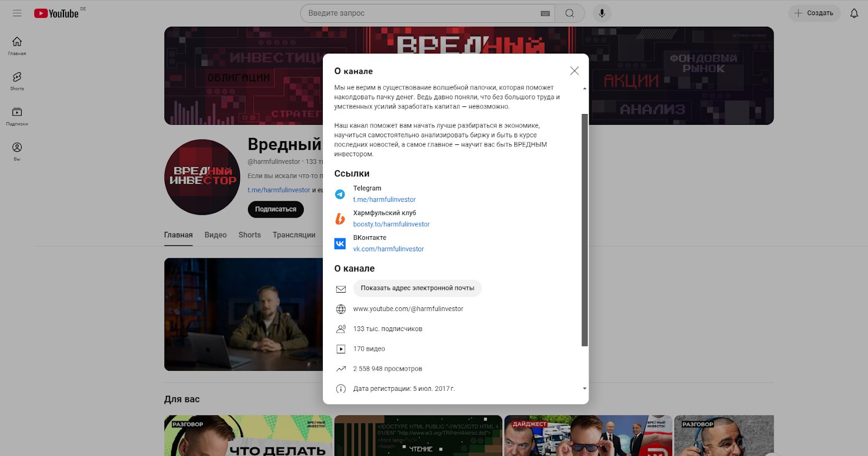This screenshot has width=868, height=456.
Task: Play the featured channel video
Action: tap(244, 314)
